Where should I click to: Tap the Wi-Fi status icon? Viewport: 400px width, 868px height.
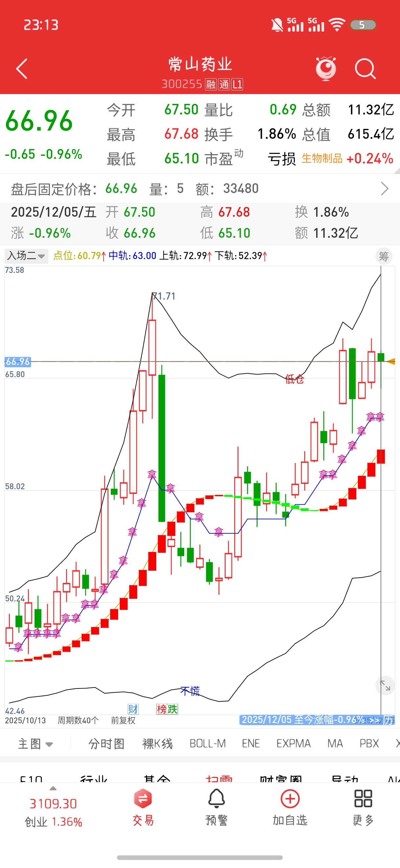337,25
